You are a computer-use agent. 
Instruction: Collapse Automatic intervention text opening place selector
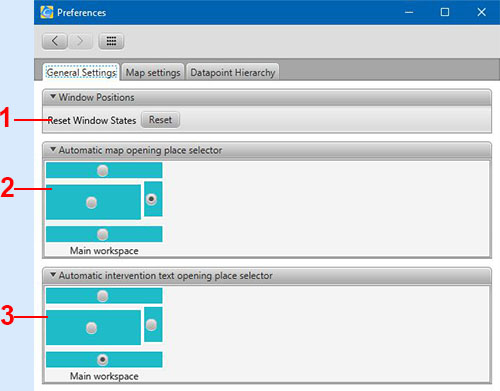click(x=53, y=275)
